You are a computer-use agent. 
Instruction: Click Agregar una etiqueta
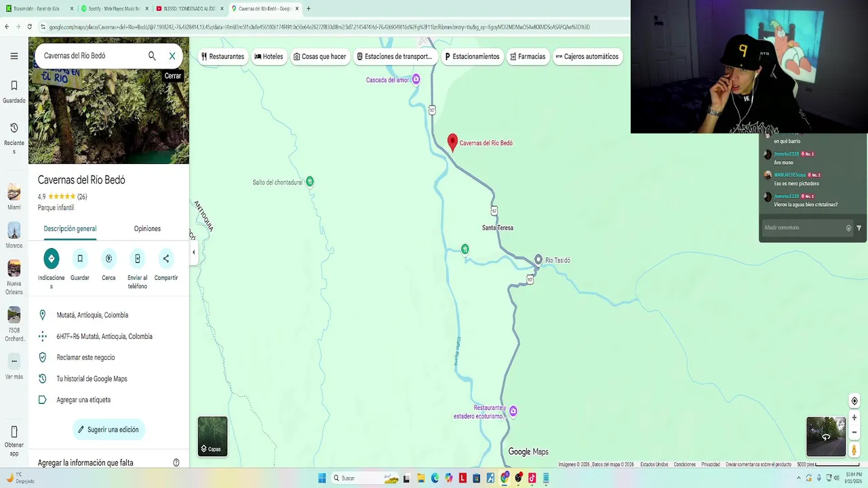[108, 400]
